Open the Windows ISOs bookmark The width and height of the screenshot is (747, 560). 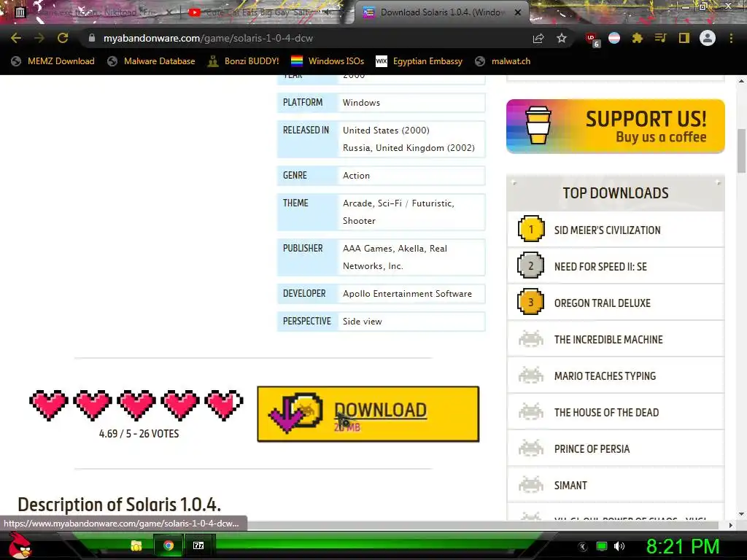pos(328,61)
